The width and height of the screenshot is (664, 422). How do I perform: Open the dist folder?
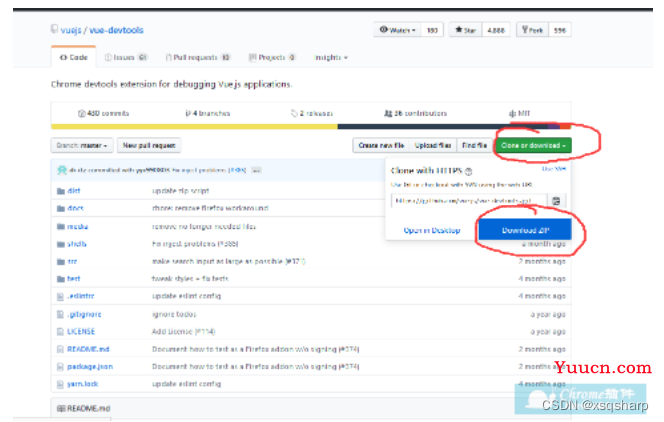pos(74,191)
